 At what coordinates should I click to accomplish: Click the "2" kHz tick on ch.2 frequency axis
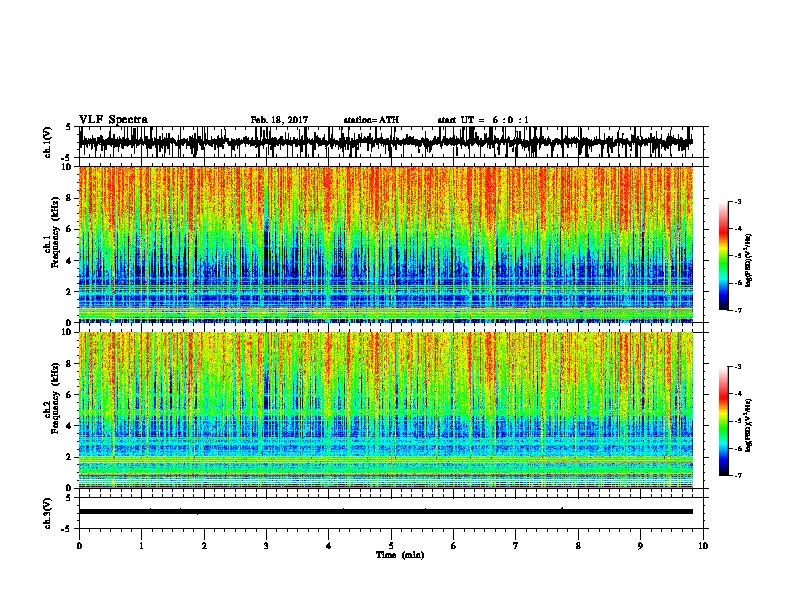(x=71, y=457)
